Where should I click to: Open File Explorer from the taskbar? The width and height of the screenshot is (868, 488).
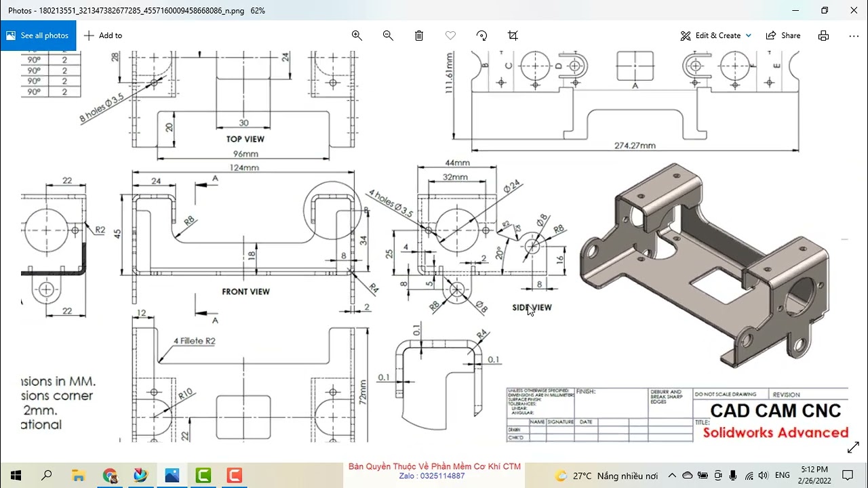(x=78, y=475)
